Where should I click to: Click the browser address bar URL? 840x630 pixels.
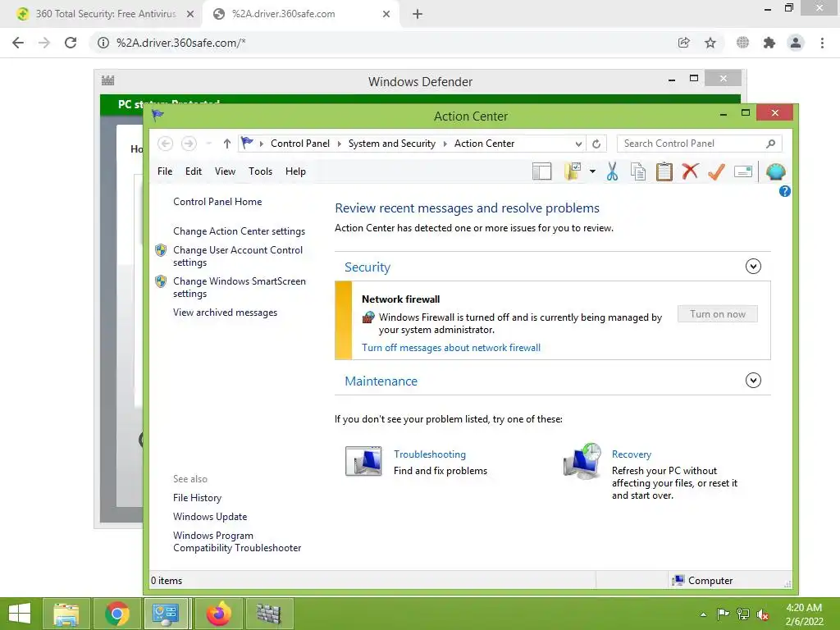pos(181,43)
